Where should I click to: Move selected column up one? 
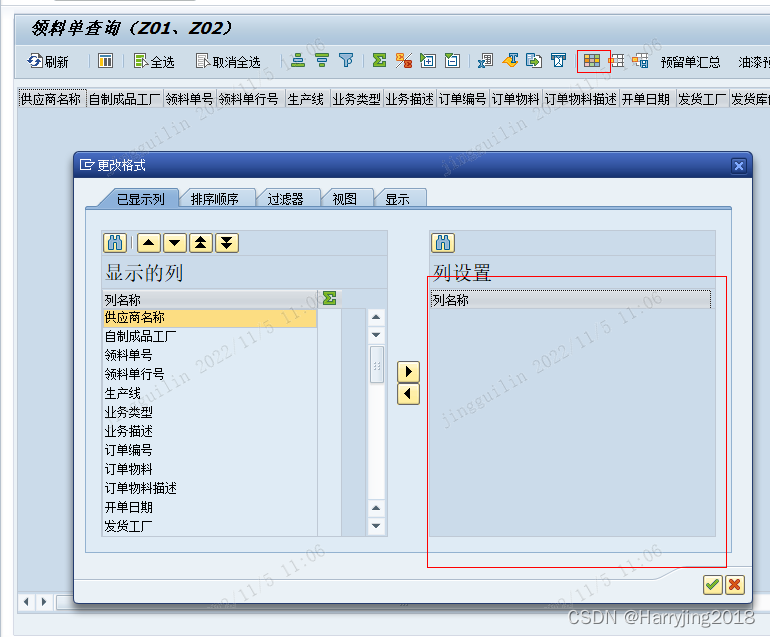point(149,243)
